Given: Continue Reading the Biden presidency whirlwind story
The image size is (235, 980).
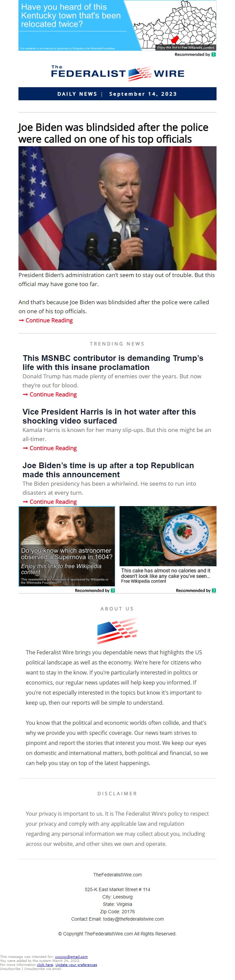Looking at the screenshot, I should 53,502.
